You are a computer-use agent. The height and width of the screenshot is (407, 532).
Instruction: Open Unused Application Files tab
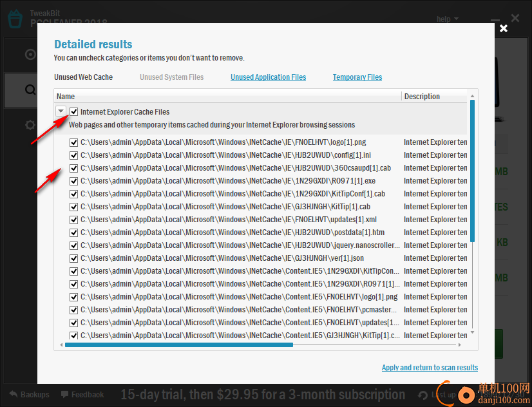coord(269,77)
